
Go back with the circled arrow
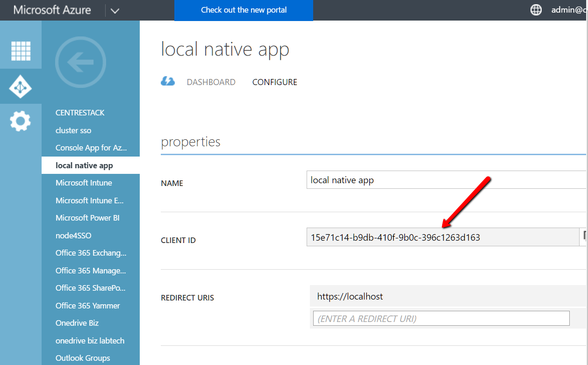80,62
